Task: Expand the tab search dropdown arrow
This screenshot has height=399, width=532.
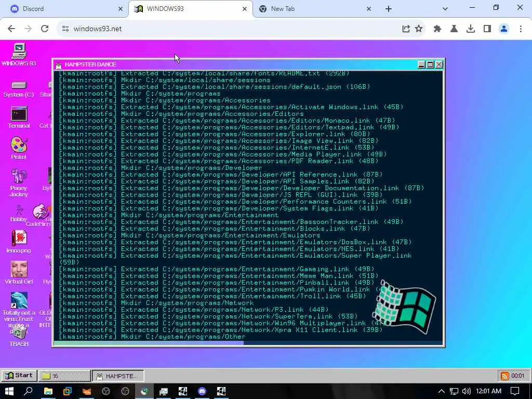Action: (445, 9)
